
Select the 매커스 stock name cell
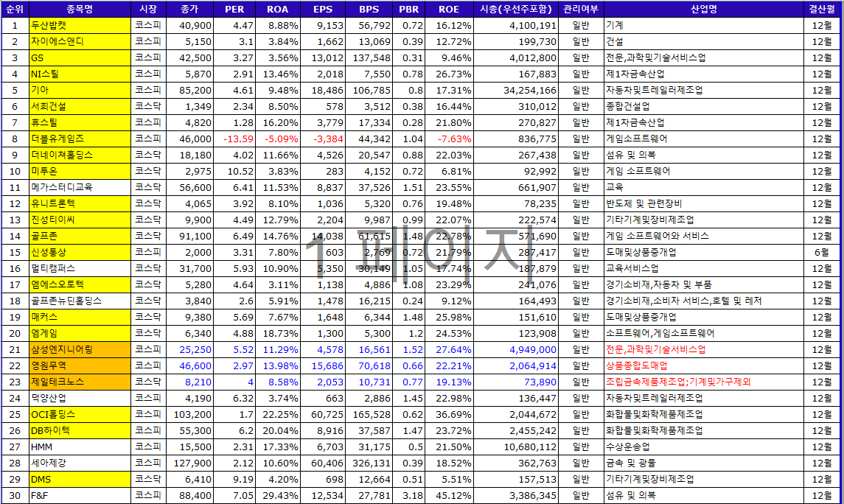[x=80, y=317]
